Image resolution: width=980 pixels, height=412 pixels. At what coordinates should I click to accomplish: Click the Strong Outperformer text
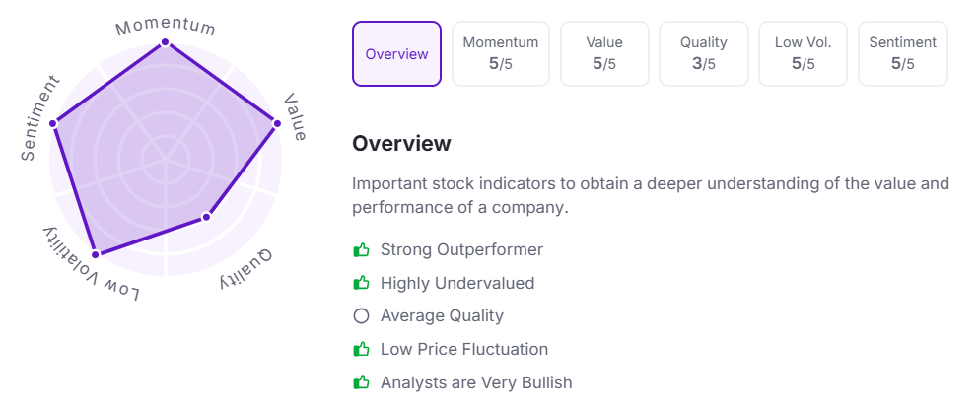coord(461,250)
